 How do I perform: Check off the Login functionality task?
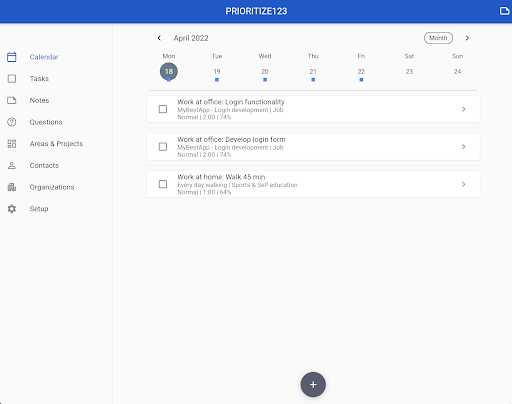point(163,109)
